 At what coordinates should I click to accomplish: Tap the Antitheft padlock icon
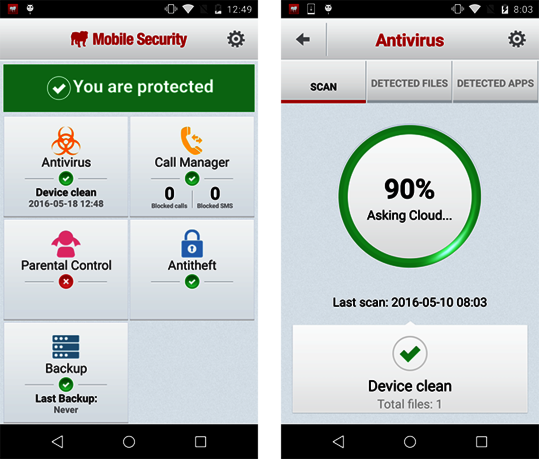coord(192,243)
